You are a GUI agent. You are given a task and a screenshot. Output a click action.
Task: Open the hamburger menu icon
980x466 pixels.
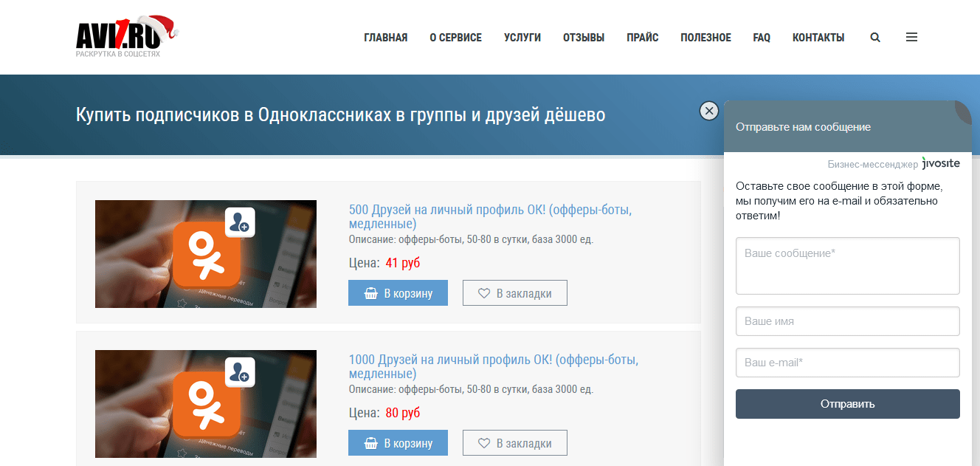[x=911, y=38]
